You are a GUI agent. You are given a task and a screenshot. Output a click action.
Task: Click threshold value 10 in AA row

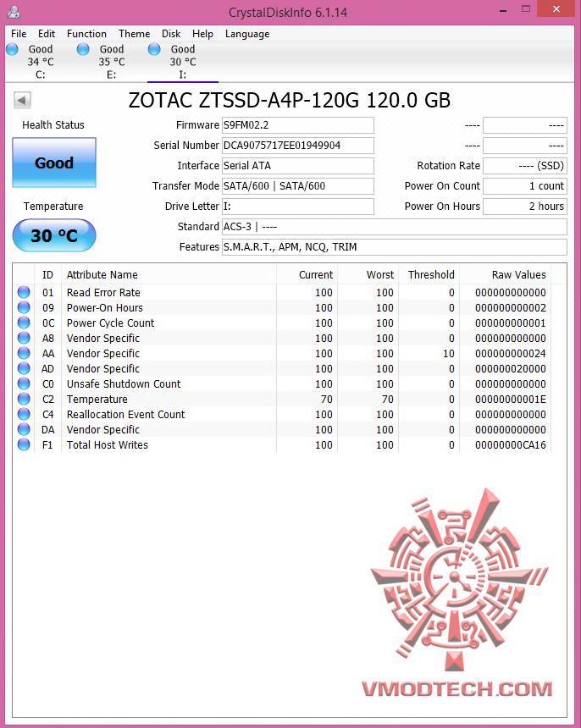449,353
